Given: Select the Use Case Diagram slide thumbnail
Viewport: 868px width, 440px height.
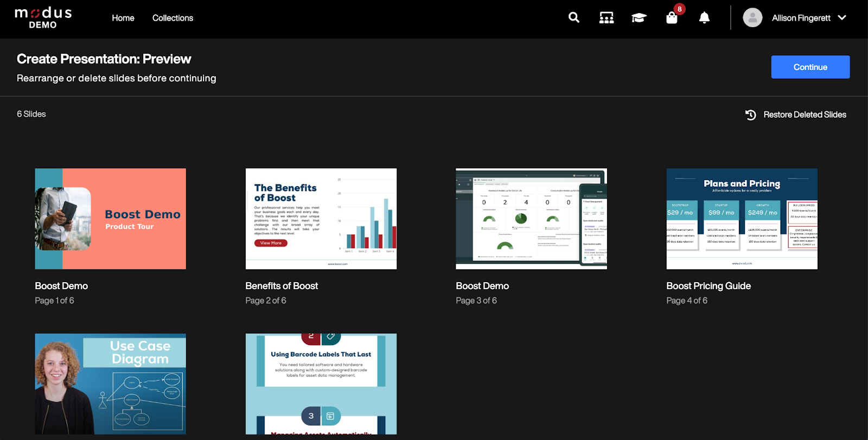Looking at the screenshot, I should [x=111, y=384].
